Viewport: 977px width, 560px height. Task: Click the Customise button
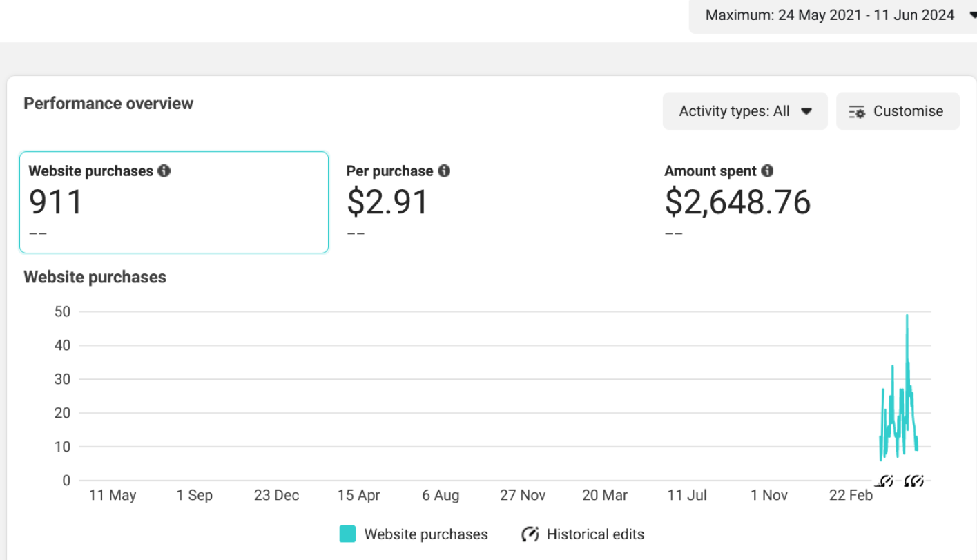click(x=897, y=111)
